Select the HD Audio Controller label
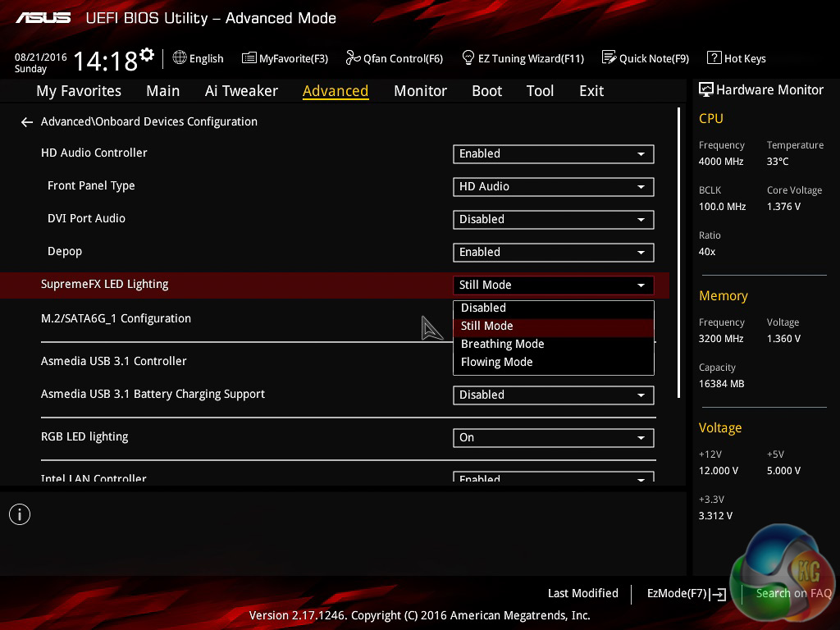Screen dimensions: 840x630 (x=94, y=153)
